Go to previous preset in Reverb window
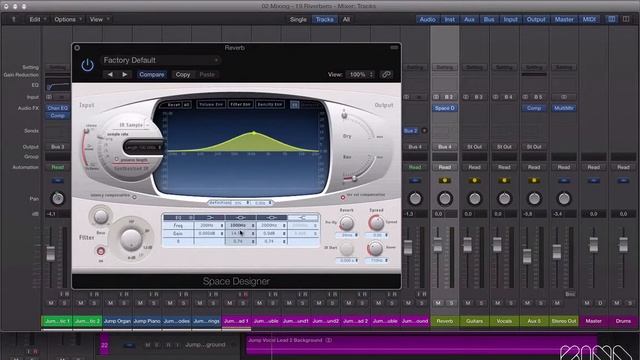 pos(110,74)
